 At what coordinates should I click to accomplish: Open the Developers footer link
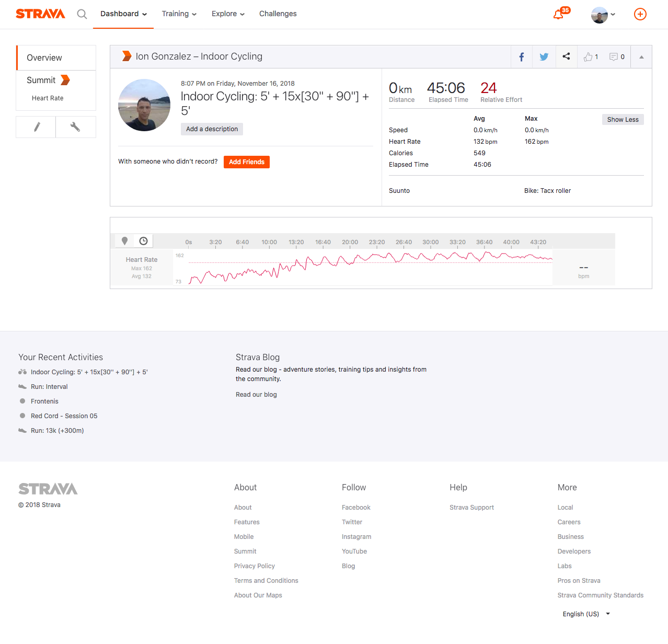click(x=574, y=551)
